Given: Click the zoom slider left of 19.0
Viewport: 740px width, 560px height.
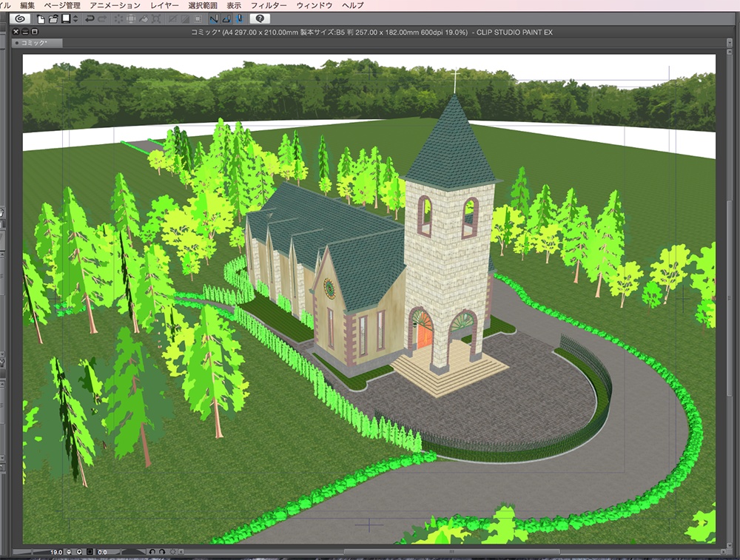Looking at the screenshot, I should click(x=30, y=552).
